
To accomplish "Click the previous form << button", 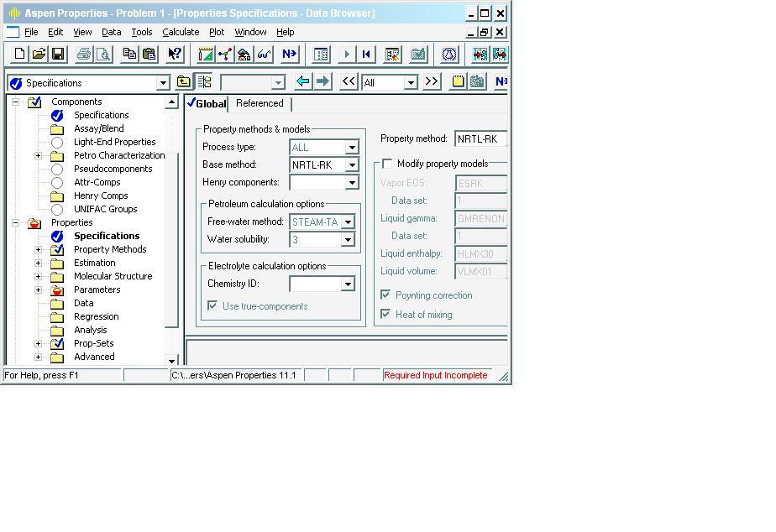I will [349, 81].
